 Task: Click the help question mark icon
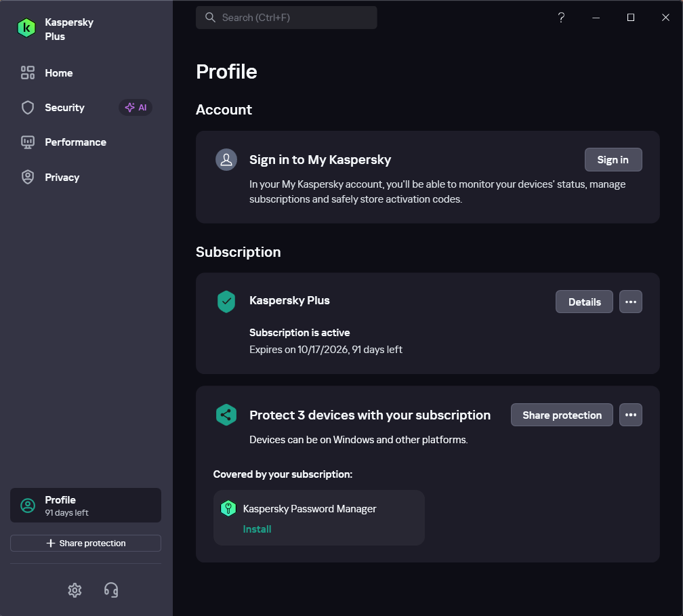(561, 18)
